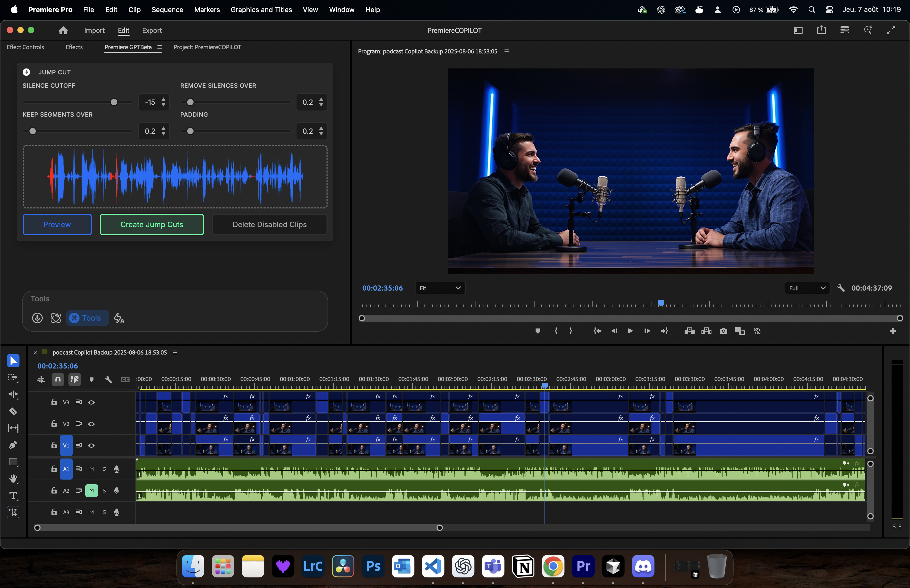This screenshot has width=910, height=588.
Task: Select the Razor tool
Action: tap(13, 411)
